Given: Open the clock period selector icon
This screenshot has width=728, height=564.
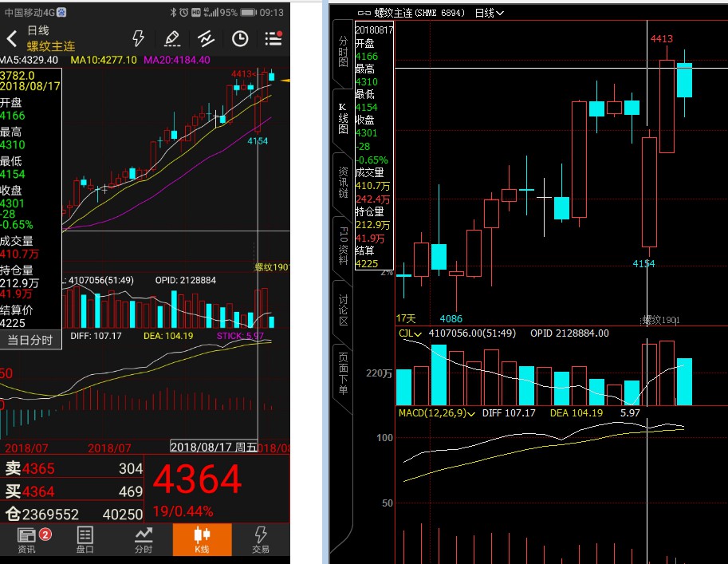Looking at the screenshot, I should coord(240,38).
